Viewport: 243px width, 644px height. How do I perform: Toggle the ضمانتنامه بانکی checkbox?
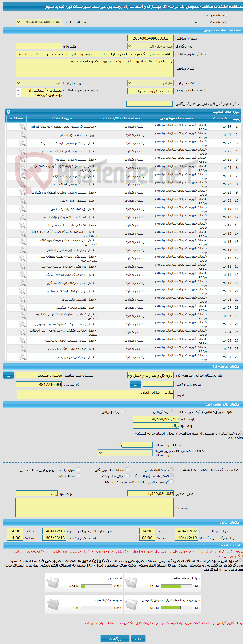pos(172,469)
